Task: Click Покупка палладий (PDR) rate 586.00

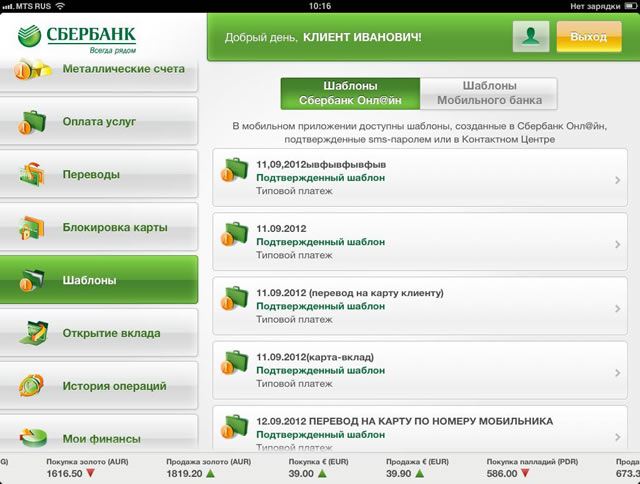Action: 502,474
